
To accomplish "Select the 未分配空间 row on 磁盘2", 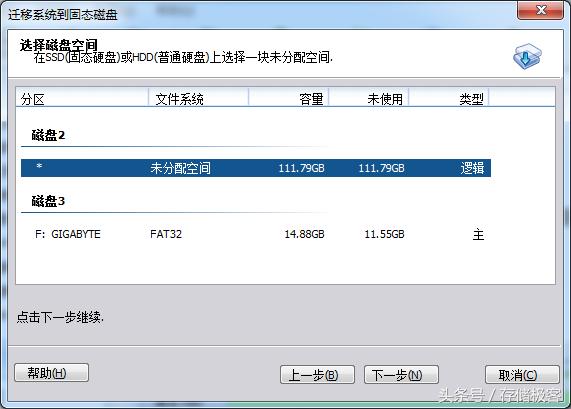I will point(256,168).
